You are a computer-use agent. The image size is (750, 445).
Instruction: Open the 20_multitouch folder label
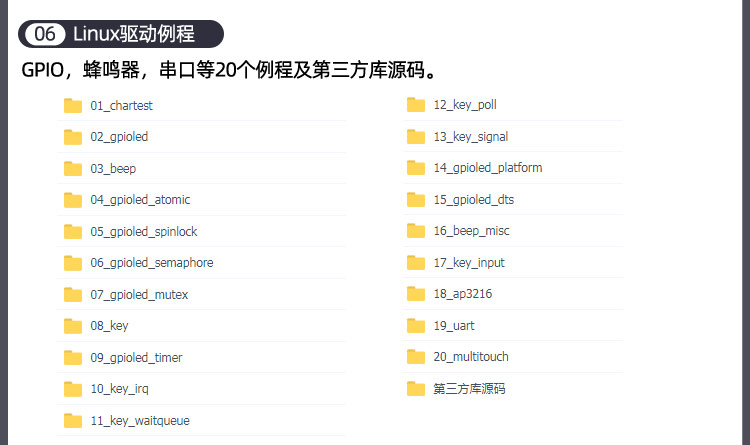coord(471,357)
